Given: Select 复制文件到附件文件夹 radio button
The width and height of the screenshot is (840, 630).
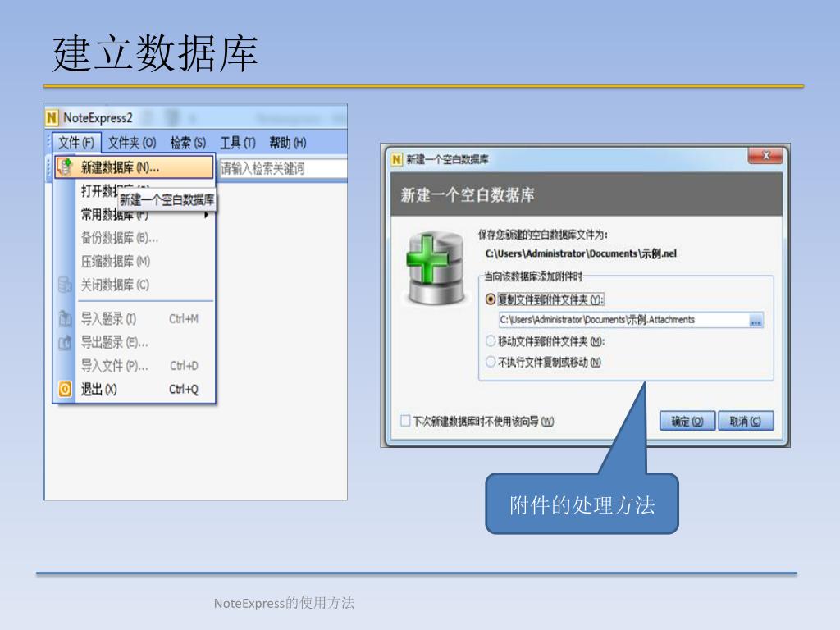Looking at the screenshot, I should (x=491, y=299).
